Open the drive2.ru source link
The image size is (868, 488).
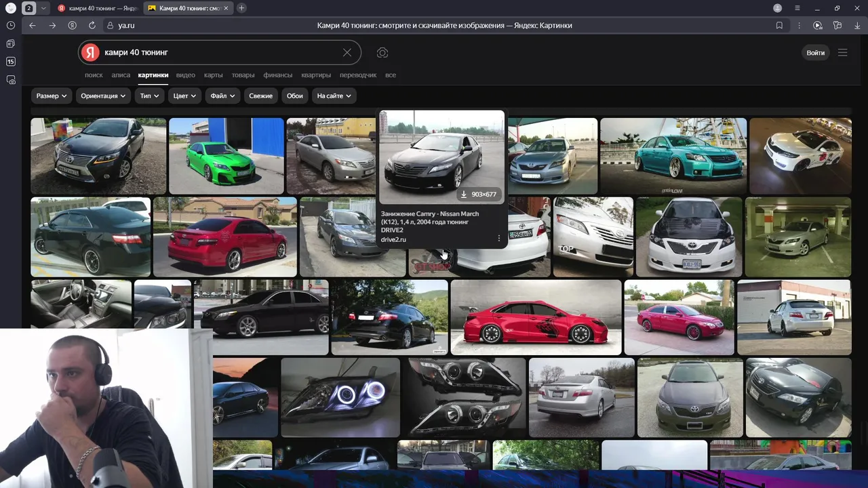point(393,239)
